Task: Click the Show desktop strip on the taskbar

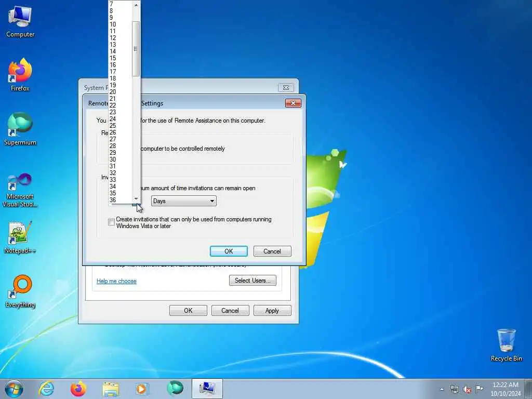Action: coord(528,389)
